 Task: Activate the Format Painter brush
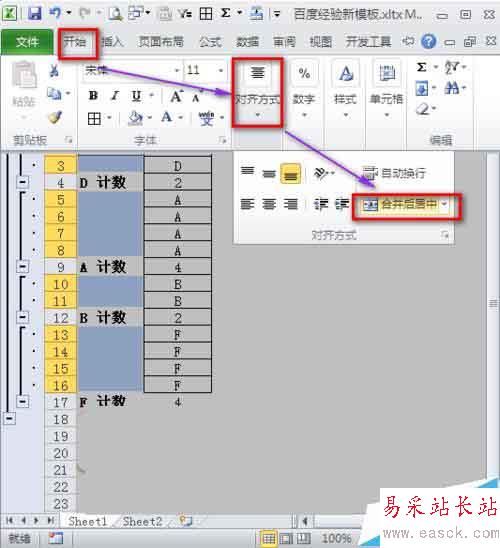pyautogui.click(x=55, y=117)
